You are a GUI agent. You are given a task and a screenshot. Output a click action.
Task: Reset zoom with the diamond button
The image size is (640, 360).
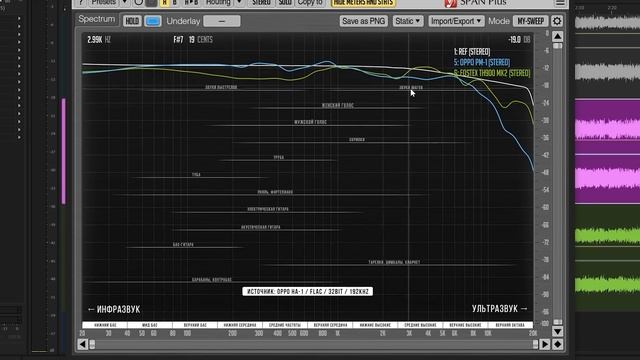click(x=558, y=344)
